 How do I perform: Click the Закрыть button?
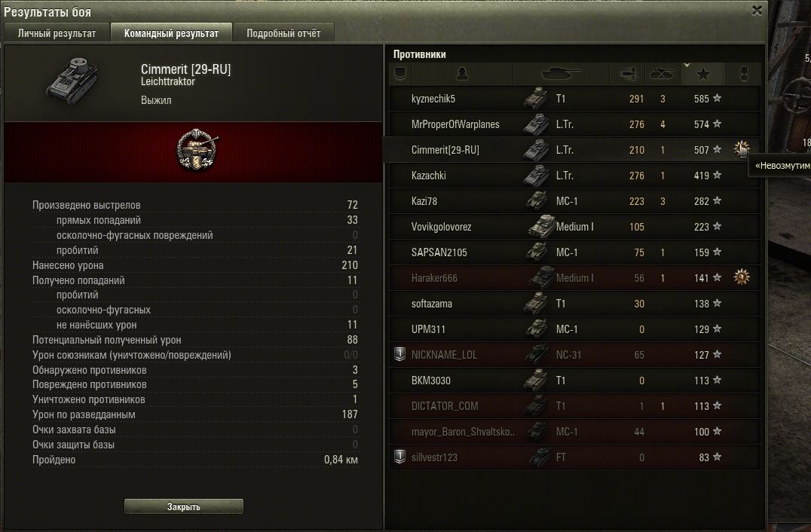coord(184,506)
